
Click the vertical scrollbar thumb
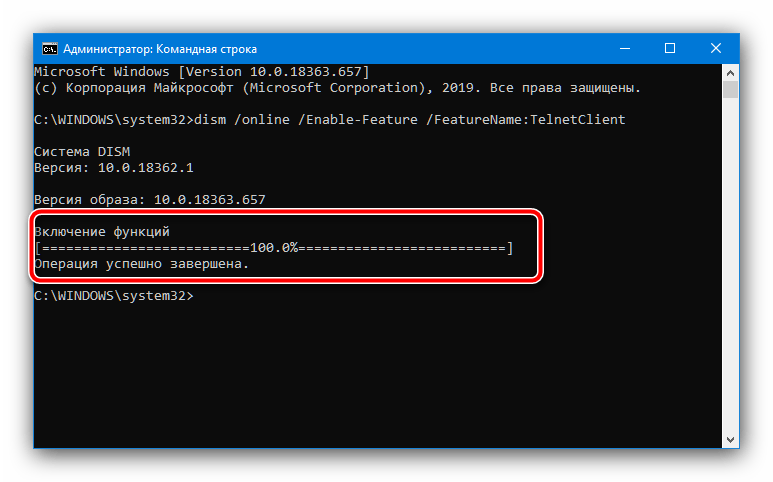(x=730, y=90)
